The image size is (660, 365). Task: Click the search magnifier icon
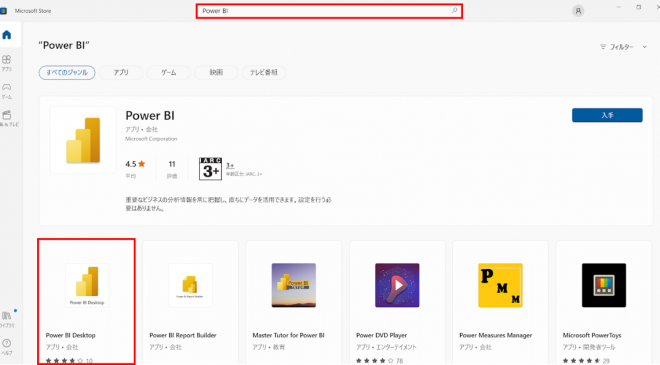pos(455,11)
